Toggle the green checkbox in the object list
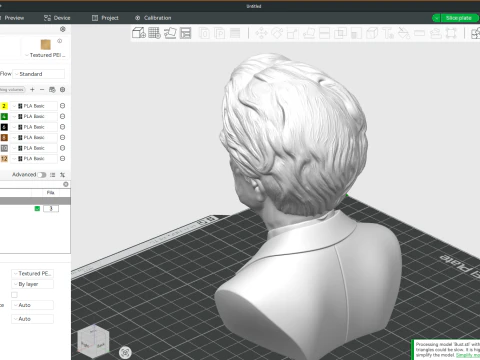Screen dimensions: 480x360 37,208
